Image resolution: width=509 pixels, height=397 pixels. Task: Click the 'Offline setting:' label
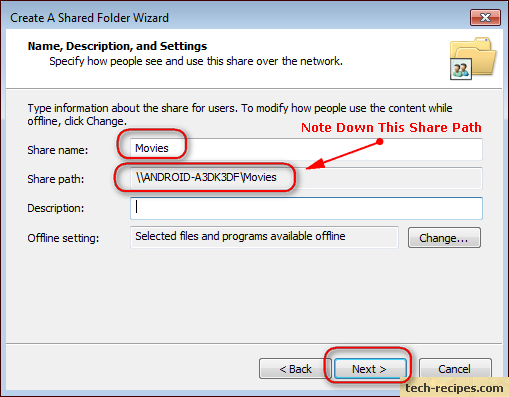coord(63,238)
